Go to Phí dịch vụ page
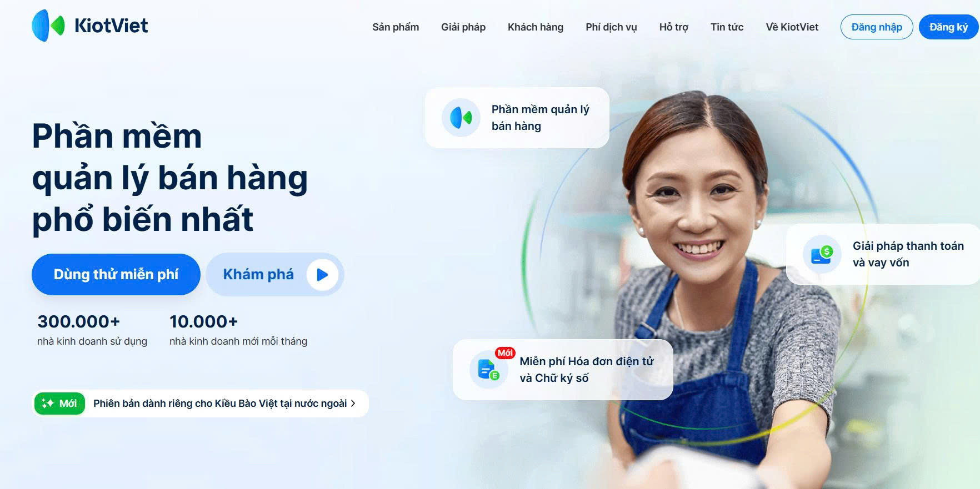This screenshot has height=489, width=980. (x=611, y=27)
